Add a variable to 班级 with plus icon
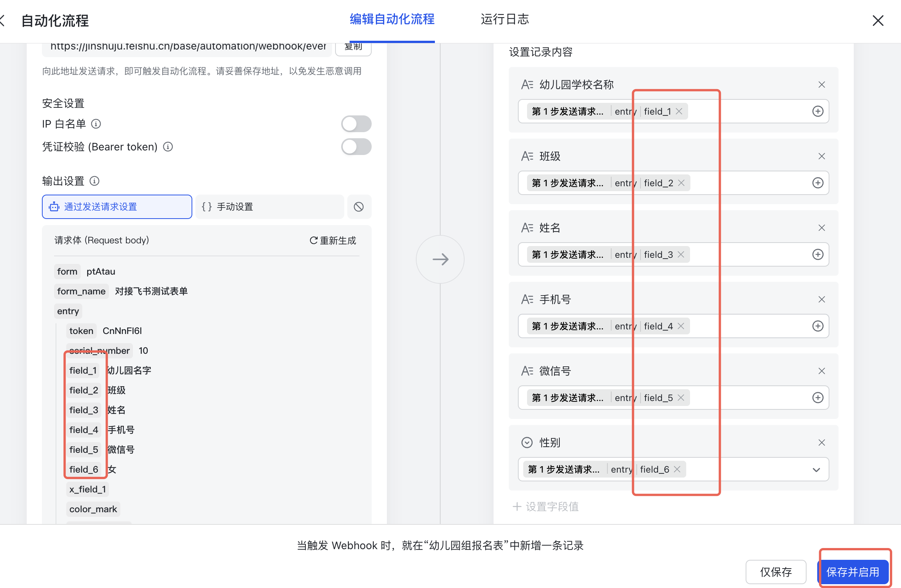The height and width of the screenshot is (588, 901). (x=818, y=183)
